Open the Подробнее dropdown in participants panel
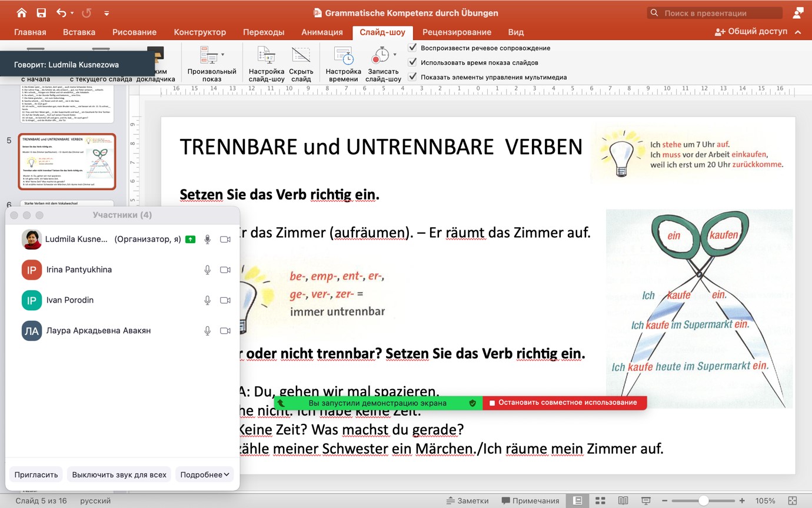The image size is (812, 508). pyautogui.click(x=205, y=474)
